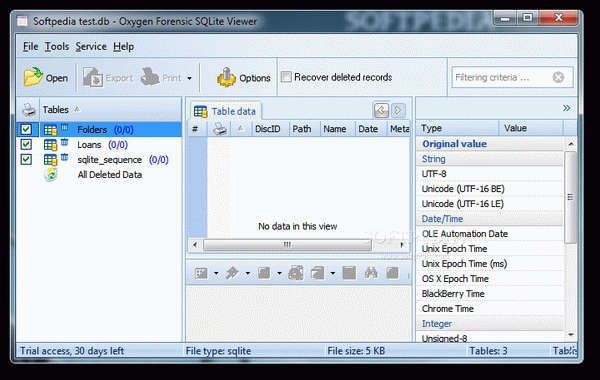Open the Help menu

tap(123, 47)
